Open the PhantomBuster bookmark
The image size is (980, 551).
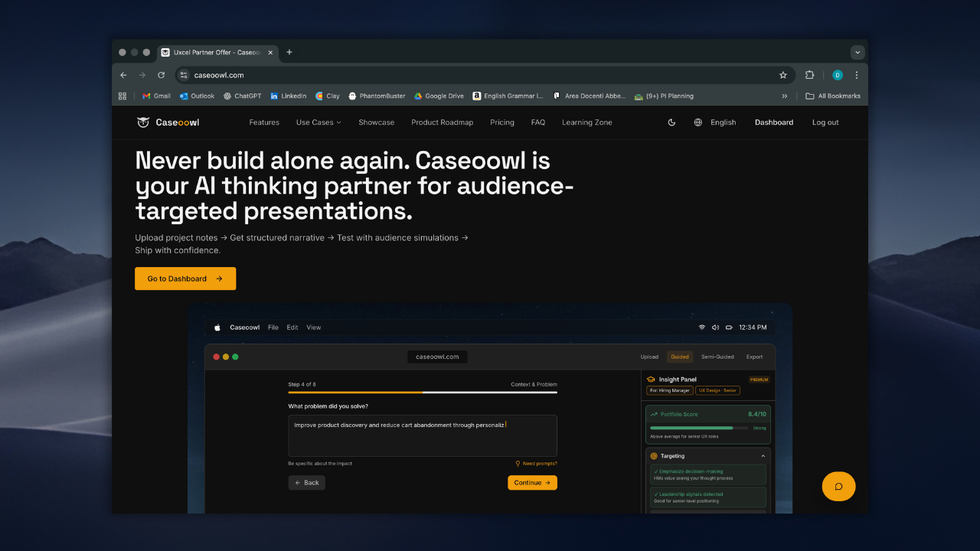coord(377,96)
